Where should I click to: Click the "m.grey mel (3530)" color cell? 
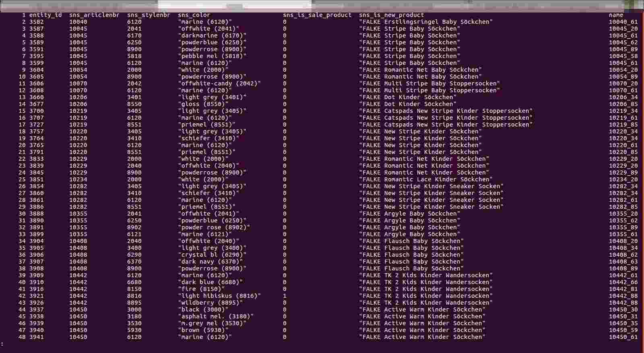212,323
